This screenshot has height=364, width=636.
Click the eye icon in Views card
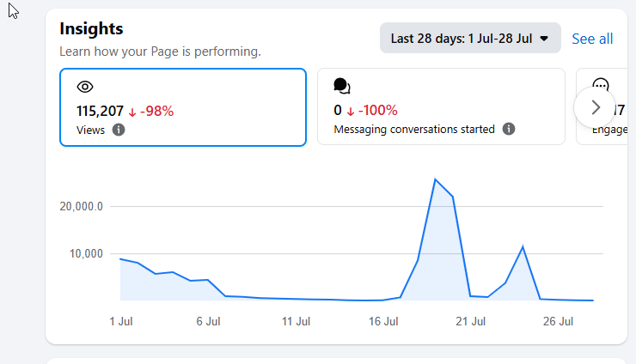pyautogui.click(x=85, y=87)
